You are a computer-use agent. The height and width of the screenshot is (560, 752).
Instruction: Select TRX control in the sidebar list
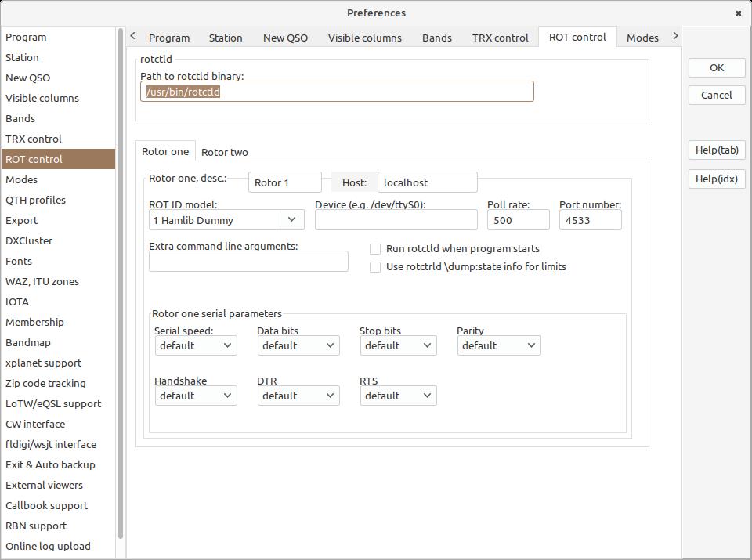click(x=58, y=139)
